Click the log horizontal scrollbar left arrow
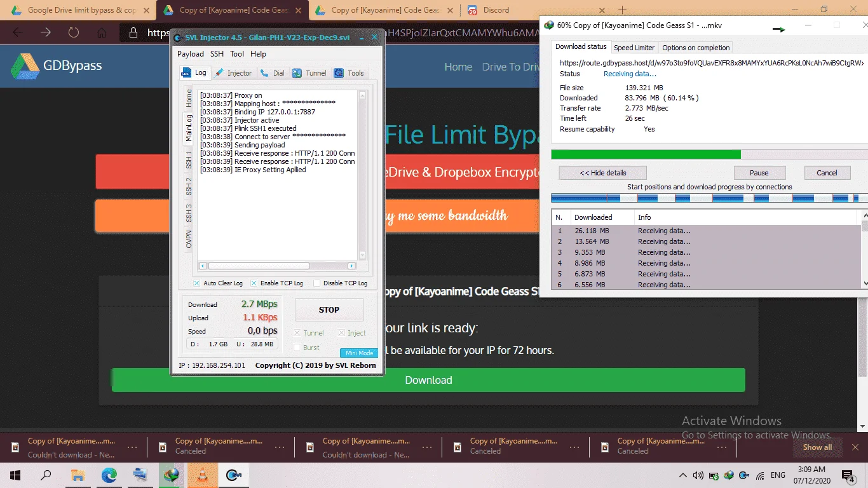868x488 pixels. 203,266
